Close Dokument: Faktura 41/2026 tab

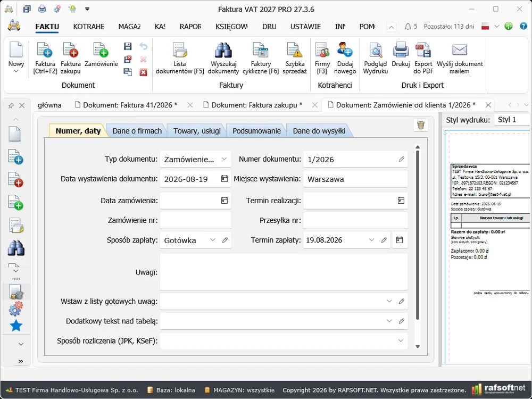point(190,105)
